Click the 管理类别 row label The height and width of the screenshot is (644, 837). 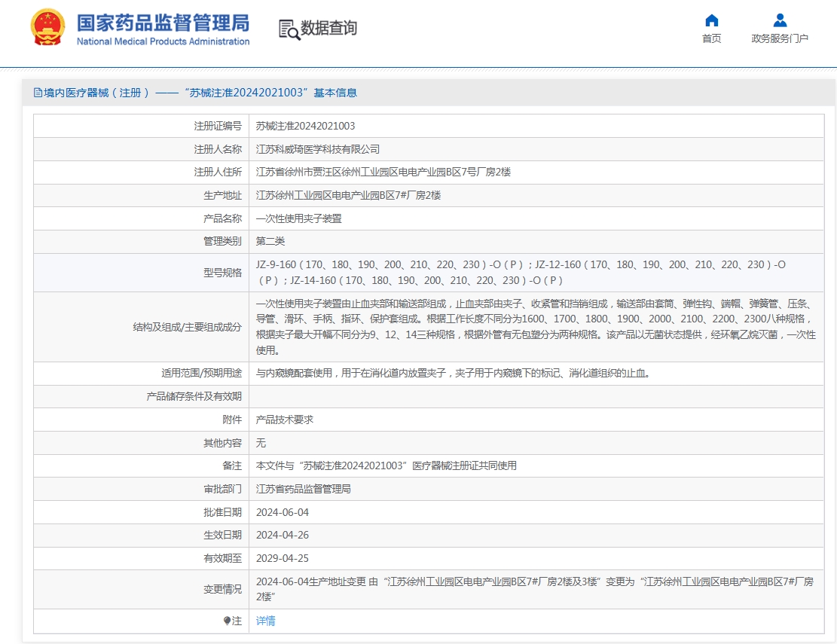(222, 242)
